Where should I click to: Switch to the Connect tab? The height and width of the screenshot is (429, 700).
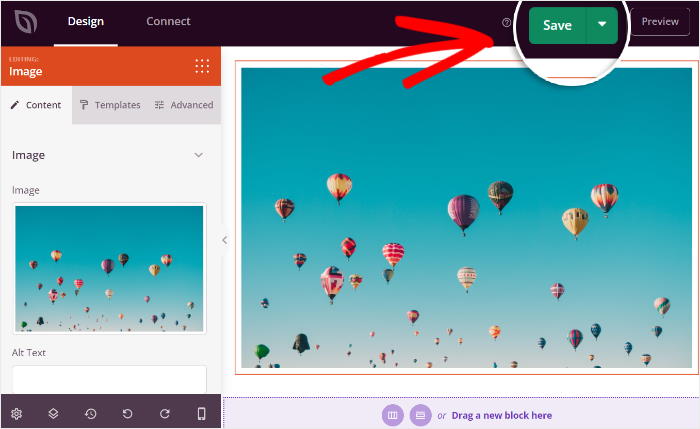[168, 21]
